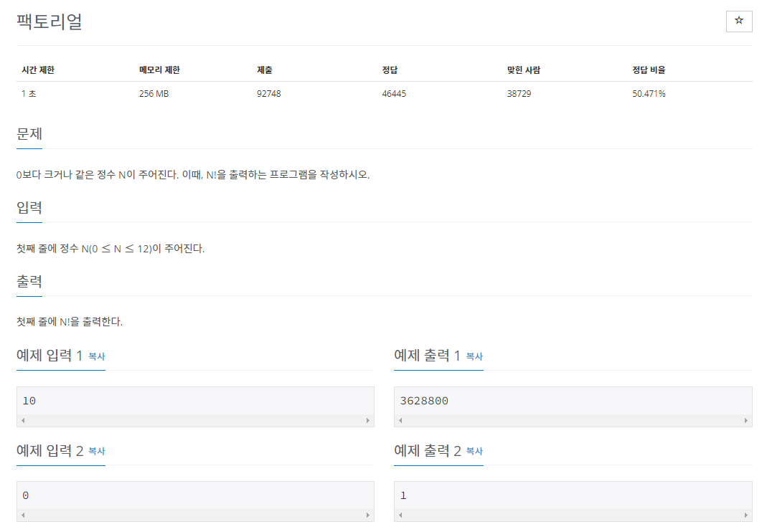
Task: Click right scroll arrow of example output 2 box
Action: coord(746,515)
